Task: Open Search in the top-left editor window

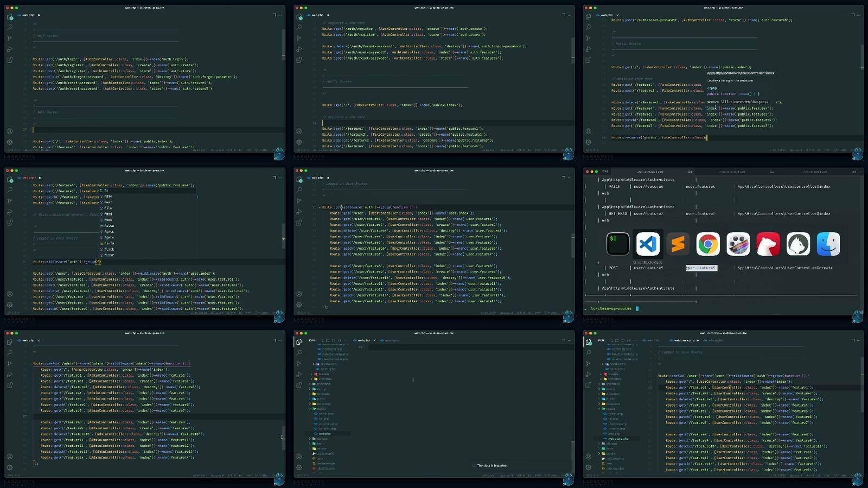Action: pyautogui.click(x=10, y=27)
